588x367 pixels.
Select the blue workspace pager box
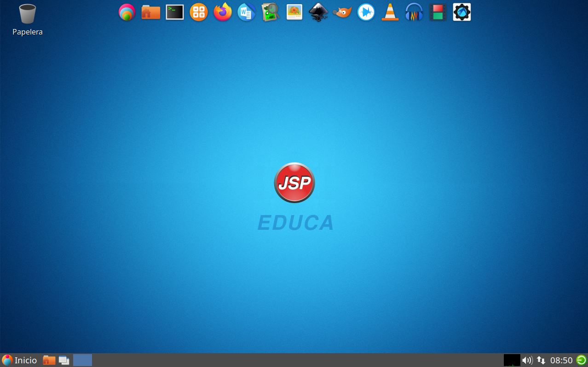pos(83,360)
